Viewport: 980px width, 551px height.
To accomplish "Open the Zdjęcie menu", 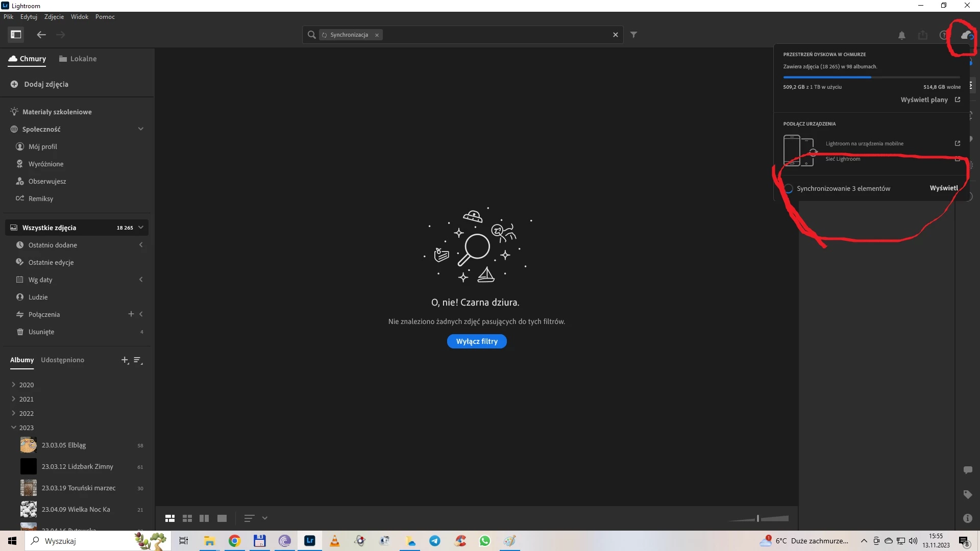I will coord(54,17).
